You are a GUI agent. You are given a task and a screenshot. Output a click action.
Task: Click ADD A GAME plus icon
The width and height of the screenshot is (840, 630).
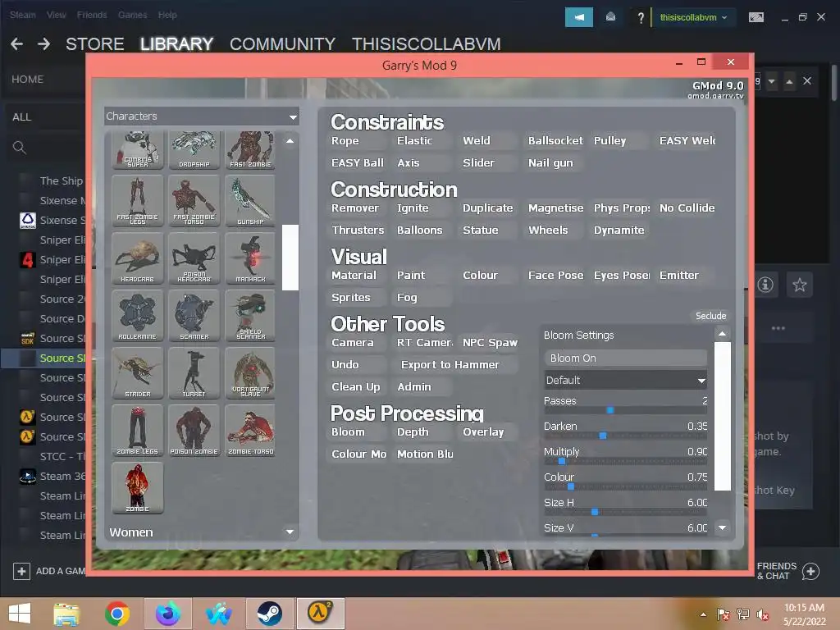pos(21,571)
